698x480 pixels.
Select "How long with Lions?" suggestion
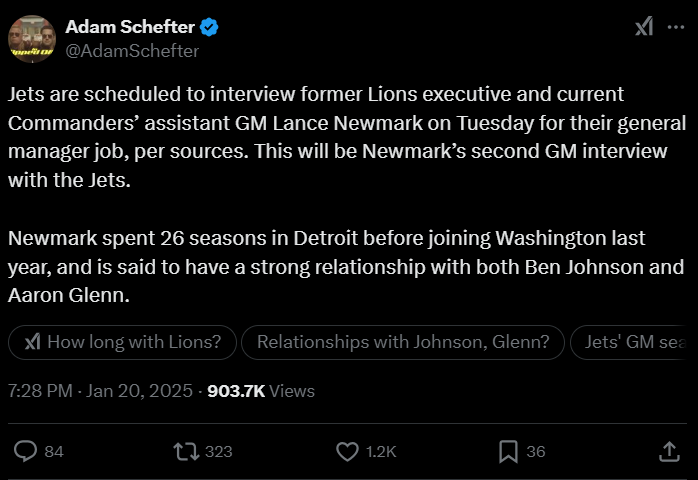point(122,342)
